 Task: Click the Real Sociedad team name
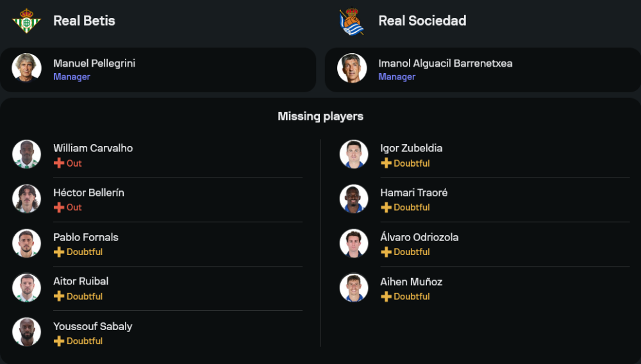(x=422, y=21)
